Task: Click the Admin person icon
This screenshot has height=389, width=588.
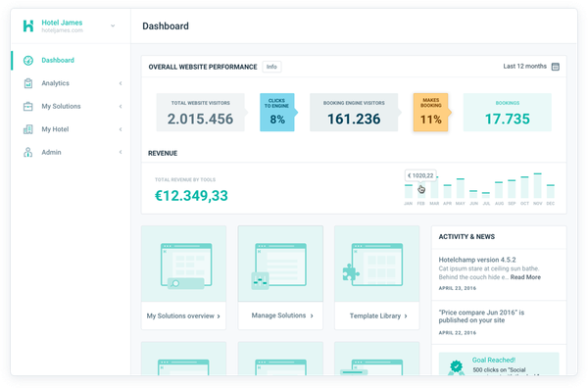Action: tap(28, 152)
